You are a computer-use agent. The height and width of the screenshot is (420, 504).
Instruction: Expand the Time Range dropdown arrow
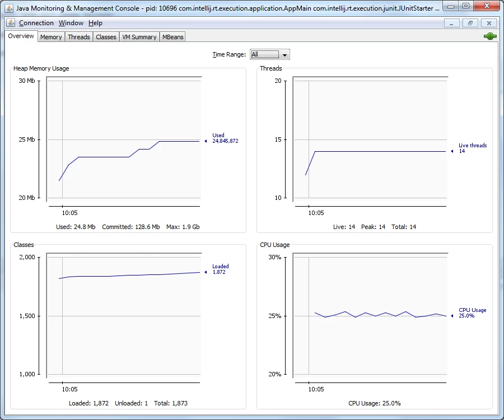(x=284, y=55)
